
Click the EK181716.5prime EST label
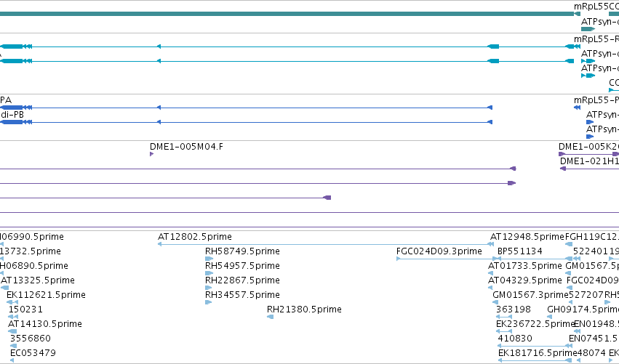click(538, 353)
